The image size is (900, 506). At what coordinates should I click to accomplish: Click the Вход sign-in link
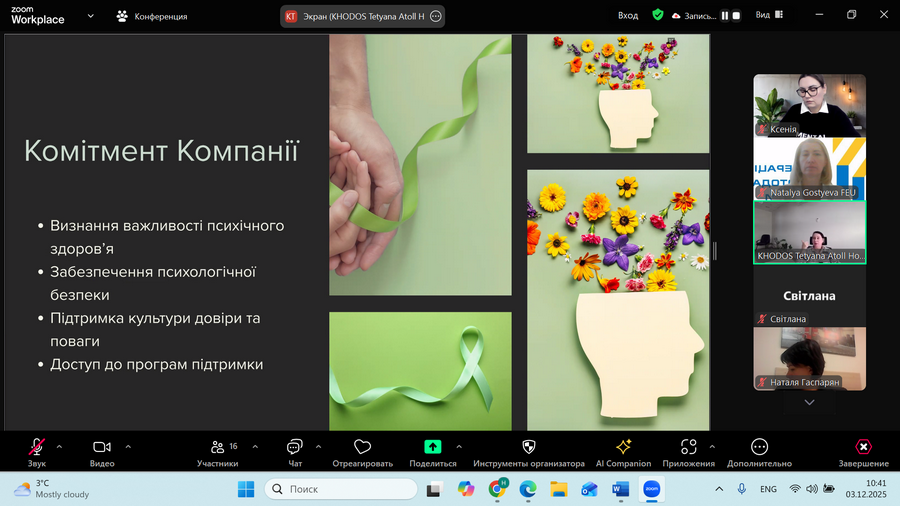pos(628,15)
